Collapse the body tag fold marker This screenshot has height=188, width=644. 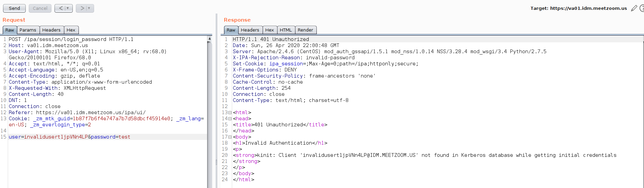coord(230,137)
